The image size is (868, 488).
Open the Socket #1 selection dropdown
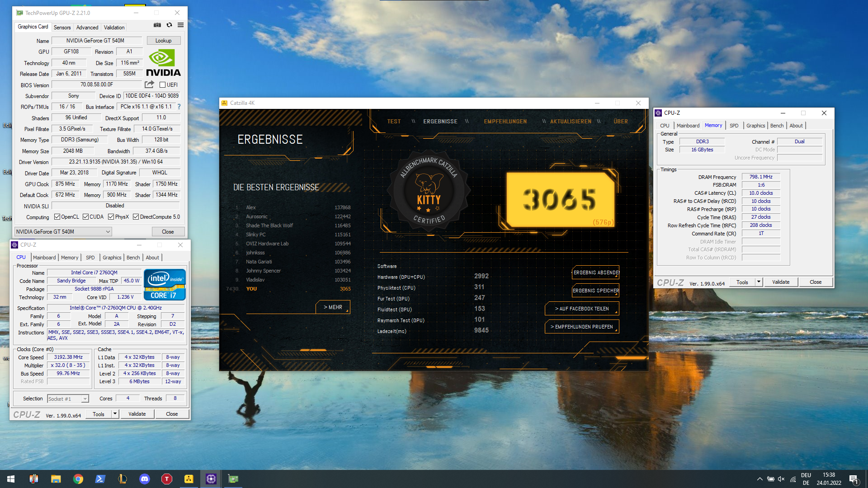tap(68, 399)
